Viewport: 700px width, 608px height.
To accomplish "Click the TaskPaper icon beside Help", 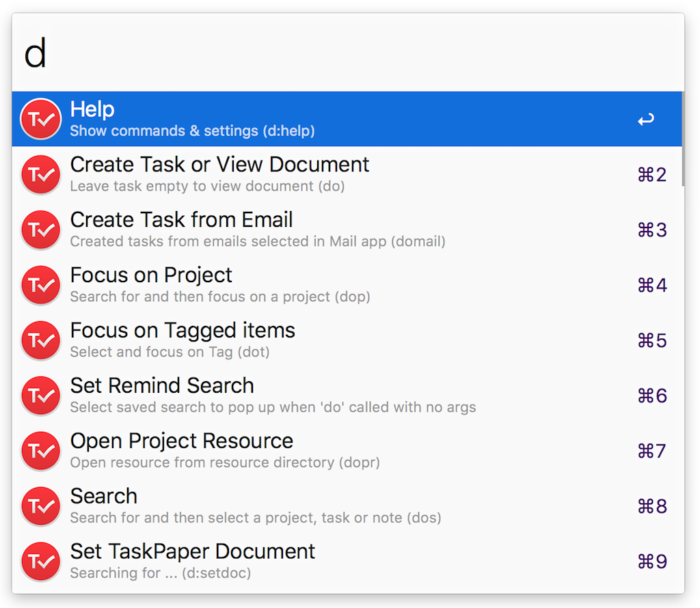I will 41,120.
